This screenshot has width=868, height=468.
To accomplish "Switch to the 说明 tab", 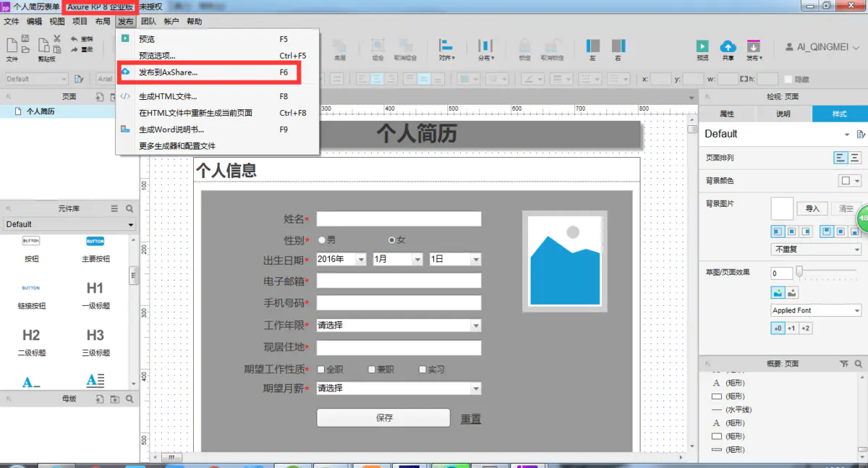I will [783, 114].
